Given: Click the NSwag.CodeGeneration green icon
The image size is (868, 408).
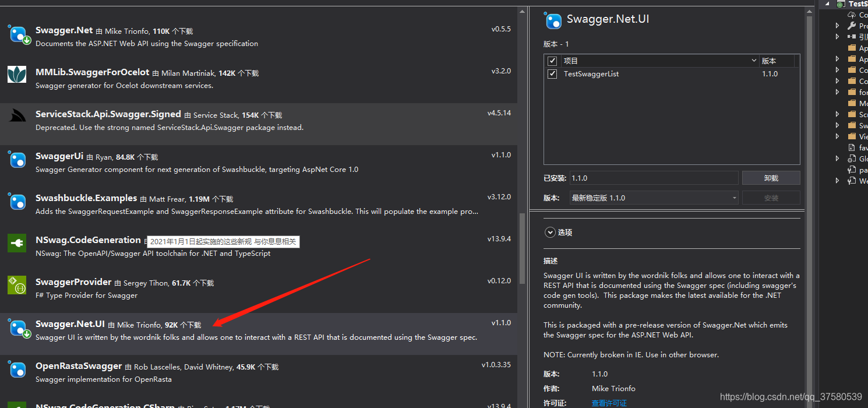Looking at the screenshot, I should tap(17, 242).
